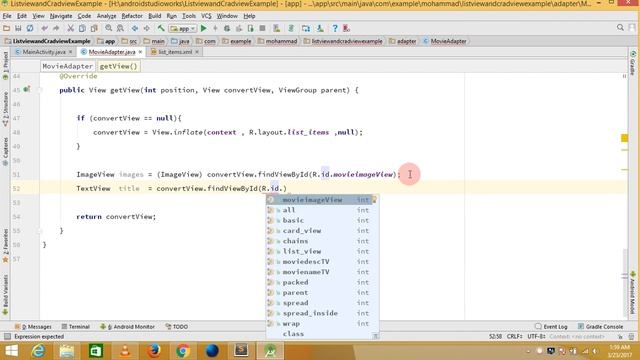This screenshot has width=640, height=360.
Task: Click ListviewandCradviewExample breadcrumb
Action: (x=48, y=41)
